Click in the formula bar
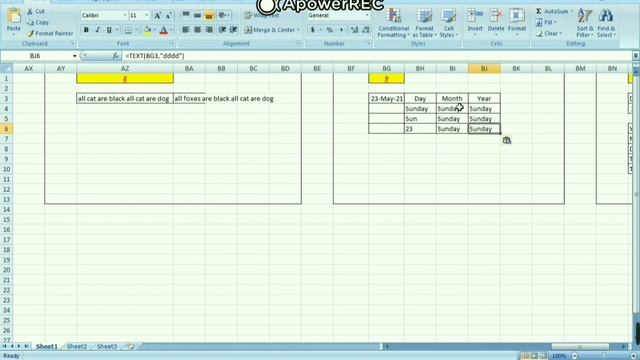 click(377, 56)
